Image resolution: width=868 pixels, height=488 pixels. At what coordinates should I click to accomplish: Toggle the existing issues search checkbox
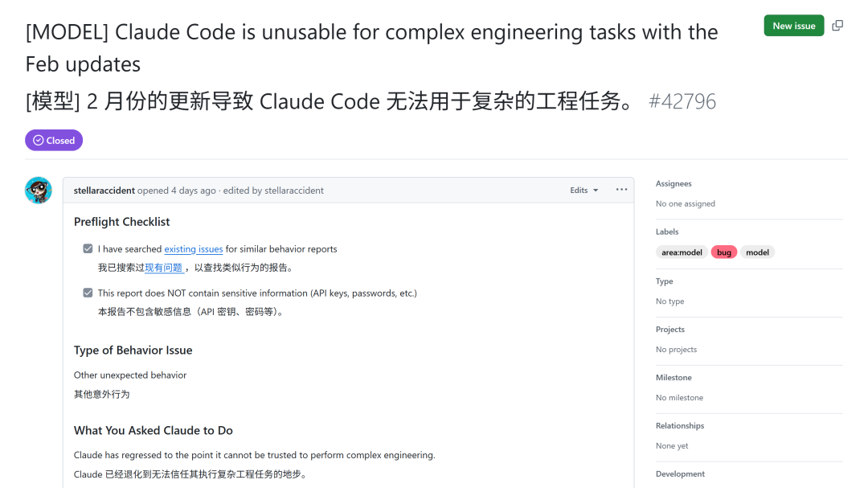click(x=88, y=249)
